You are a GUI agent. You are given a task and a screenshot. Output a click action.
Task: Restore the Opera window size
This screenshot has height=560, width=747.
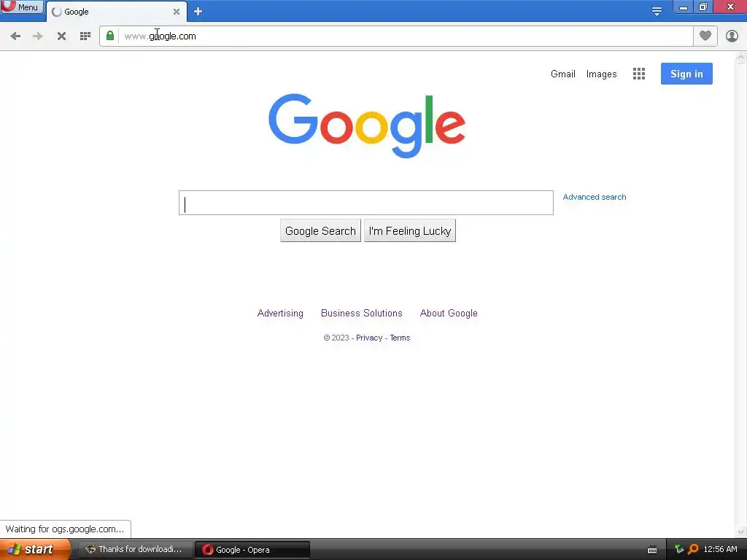pos(703,7)
